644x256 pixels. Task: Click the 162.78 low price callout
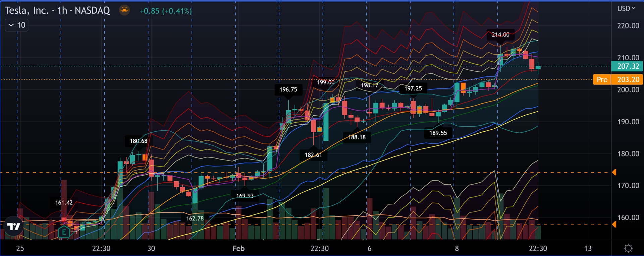tap(195, 218)
